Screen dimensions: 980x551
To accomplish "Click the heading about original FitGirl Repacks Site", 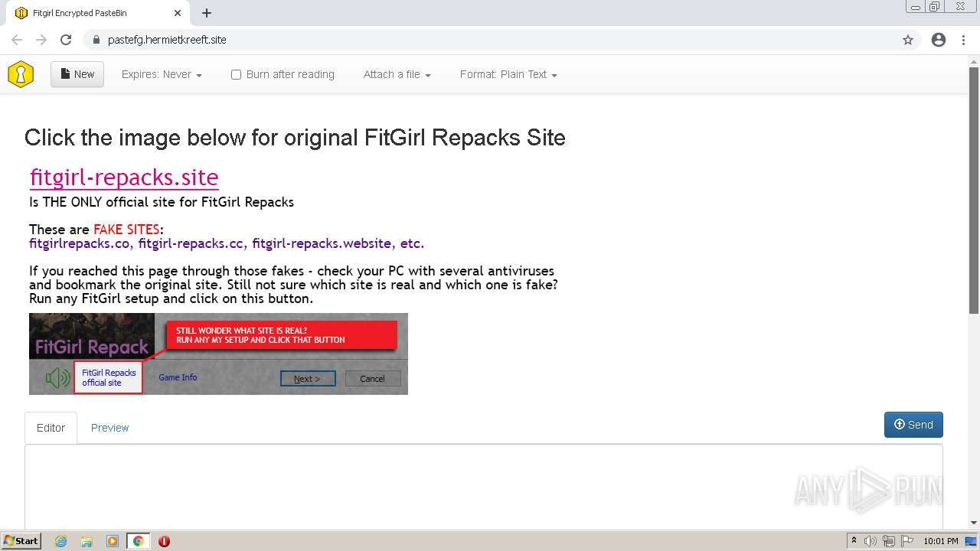I will pos(295,138).
